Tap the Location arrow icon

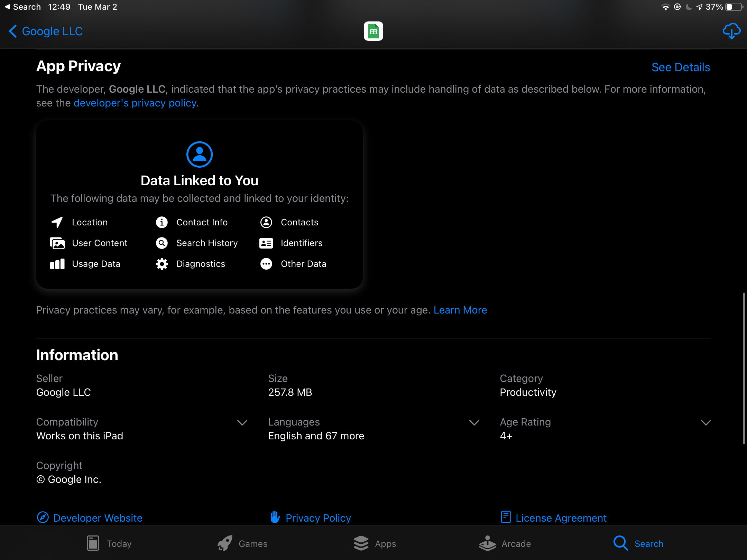pyautogui.click(x=57, y=222)
